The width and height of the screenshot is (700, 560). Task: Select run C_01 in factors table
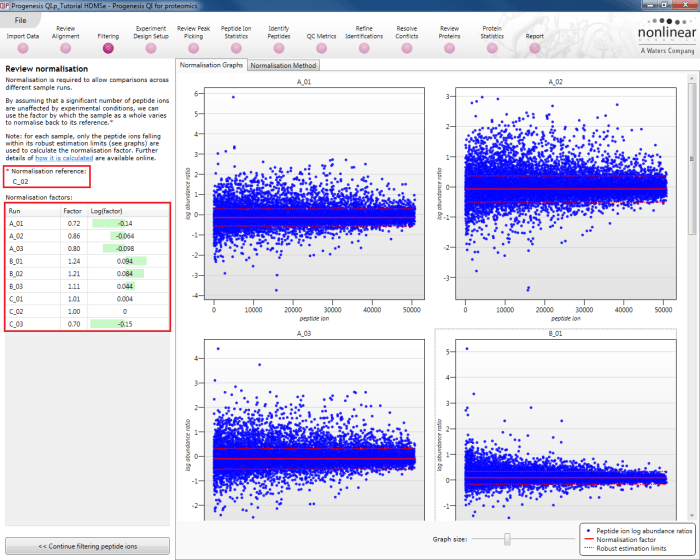[88, 299]
